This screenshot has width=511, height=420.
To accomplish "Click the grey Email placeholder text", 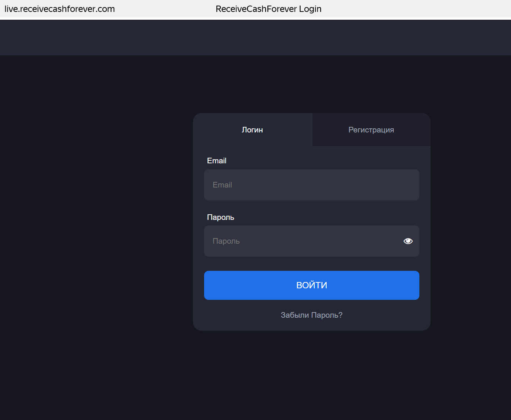I will coord(222,185).
